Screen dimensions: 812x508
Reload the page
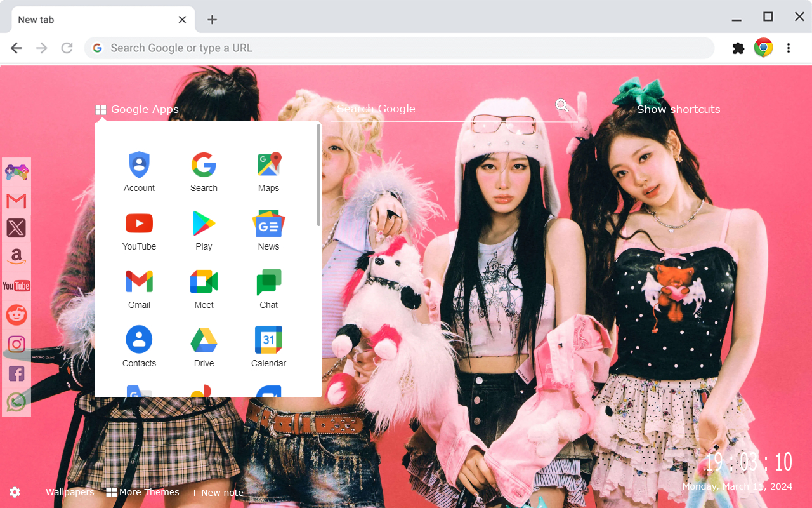(x=67, y=48)
